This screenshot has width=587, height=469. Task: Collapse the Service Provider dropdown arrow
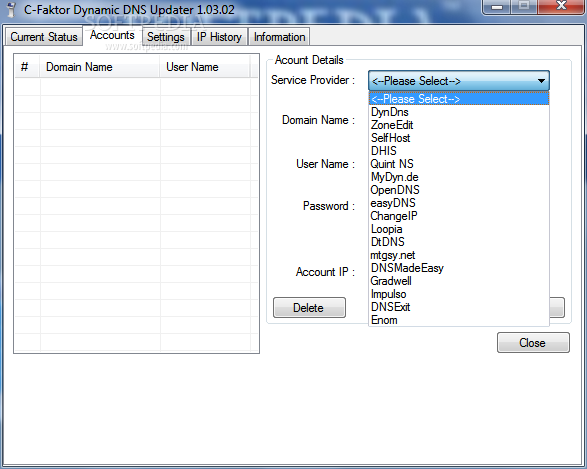541,81
